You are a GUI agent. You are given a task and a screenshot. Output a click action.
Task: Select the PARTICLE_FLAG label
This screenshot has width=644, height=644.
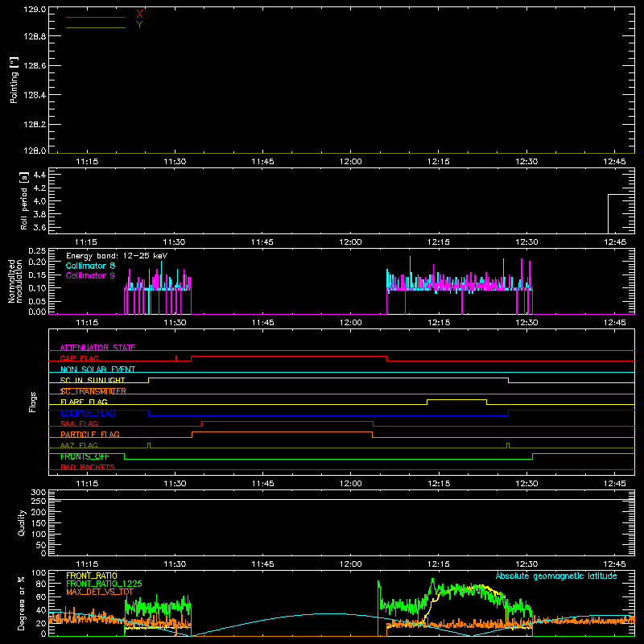coord(90,434)
